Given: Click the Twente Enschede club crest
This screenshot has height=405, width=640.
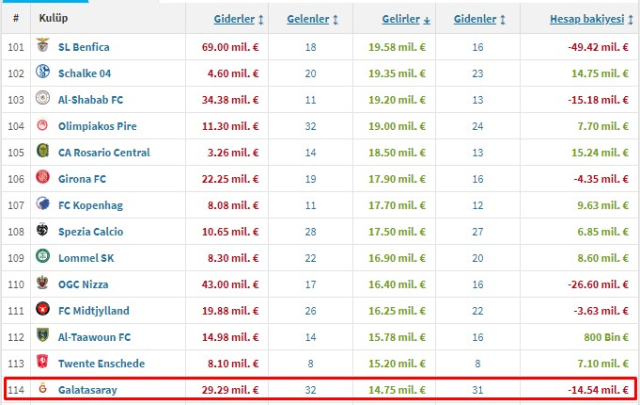Looking at the screenshot, I should point(43,362).
